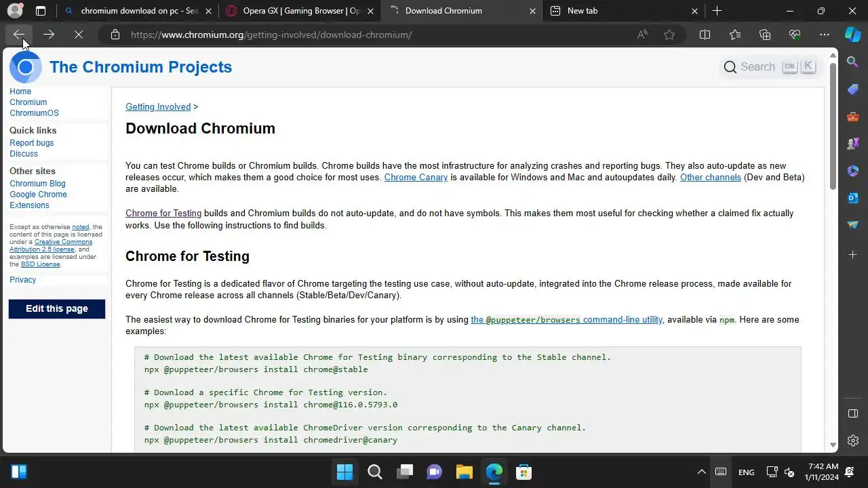Open the sidebar Drop paper-plane icon
Screen dimensions: 868x488
853,225
